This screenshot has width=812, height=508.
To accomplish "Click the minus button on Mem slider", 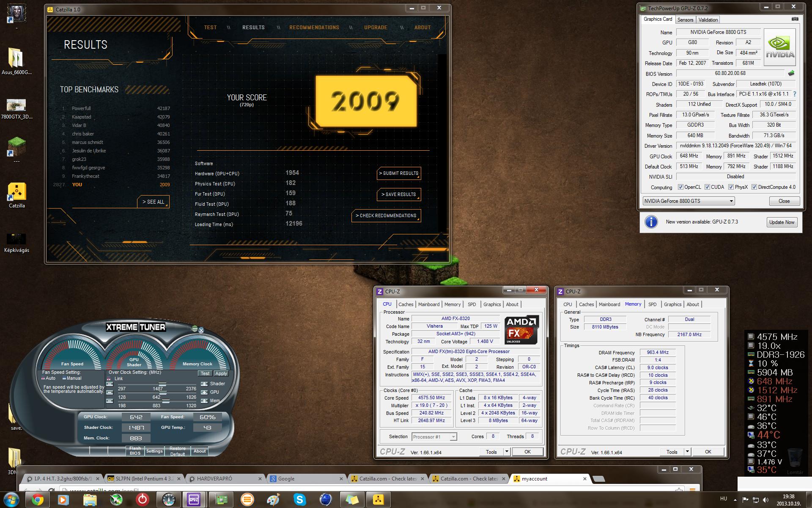I will point(110,401).
